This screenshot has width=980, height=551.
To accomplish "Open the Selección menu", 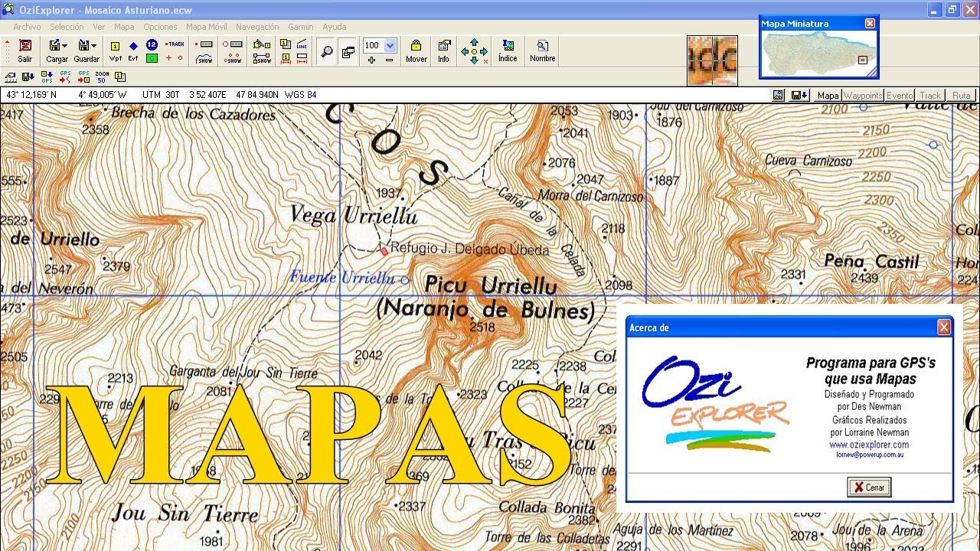I will click(x=67, y=27).
